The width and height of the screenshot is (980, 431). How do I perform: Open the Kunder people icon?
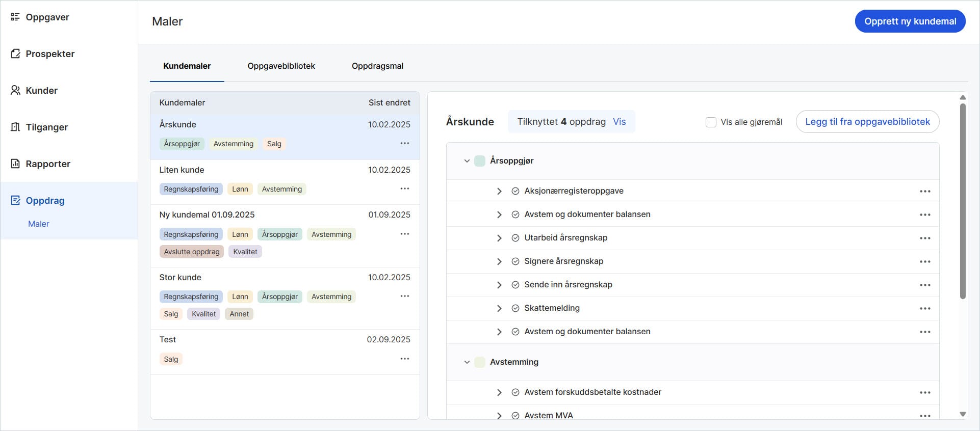pyautogui.click(x=15, y=91)
